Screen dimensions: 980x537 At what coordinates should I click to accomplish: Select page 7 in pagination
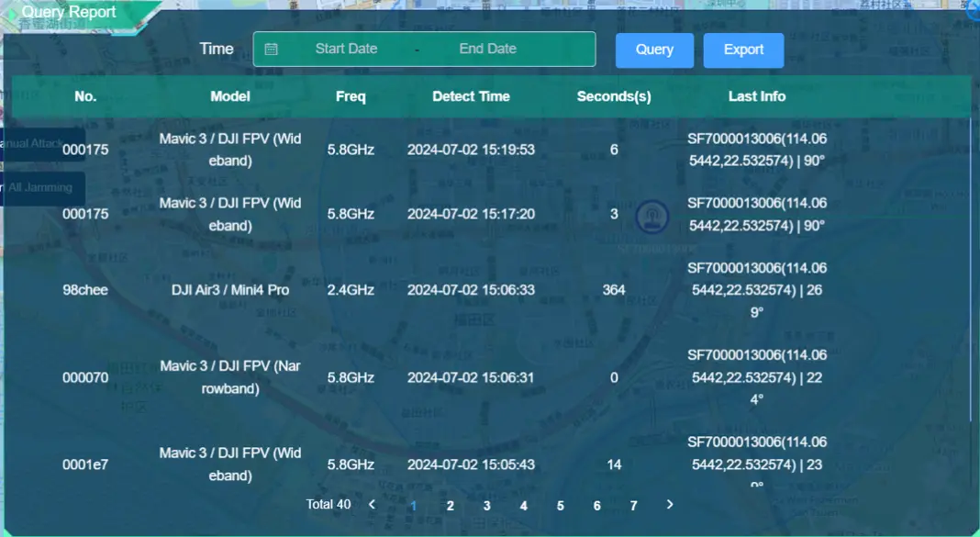point(633,505)
